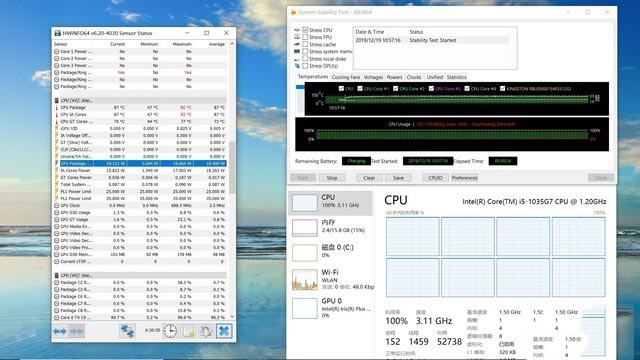Open the Statistics tab
Screen dimensions: 640x360
point(456,77)
